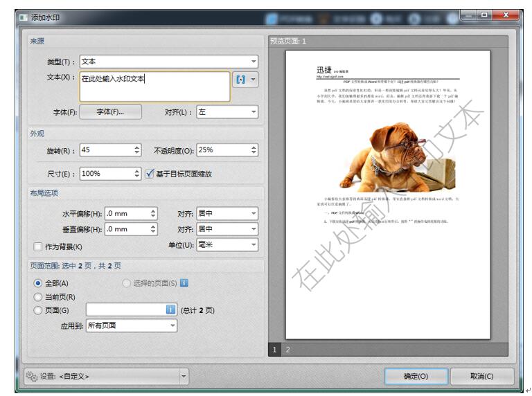Click the insert macro bracket icon
The height and width of the screenshot is (396, 532).
click(240, 80)
